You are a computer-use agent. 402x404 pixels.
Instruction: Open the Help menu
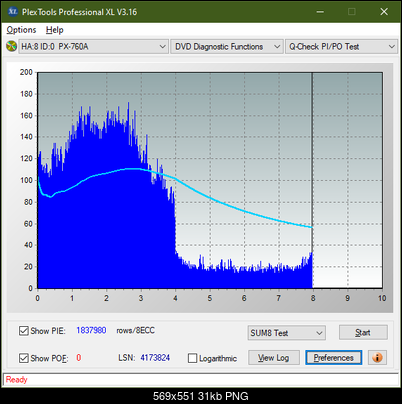point(54,30)
